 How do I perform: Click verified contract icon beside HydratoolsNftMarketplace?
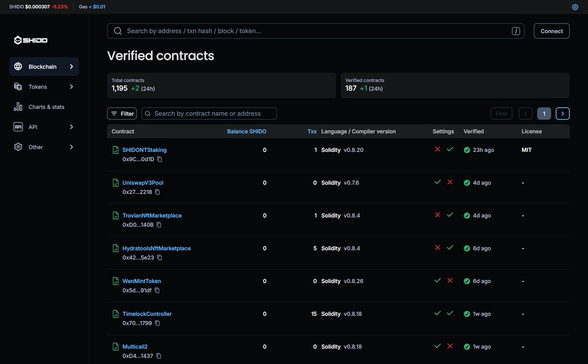click(116, 248)
